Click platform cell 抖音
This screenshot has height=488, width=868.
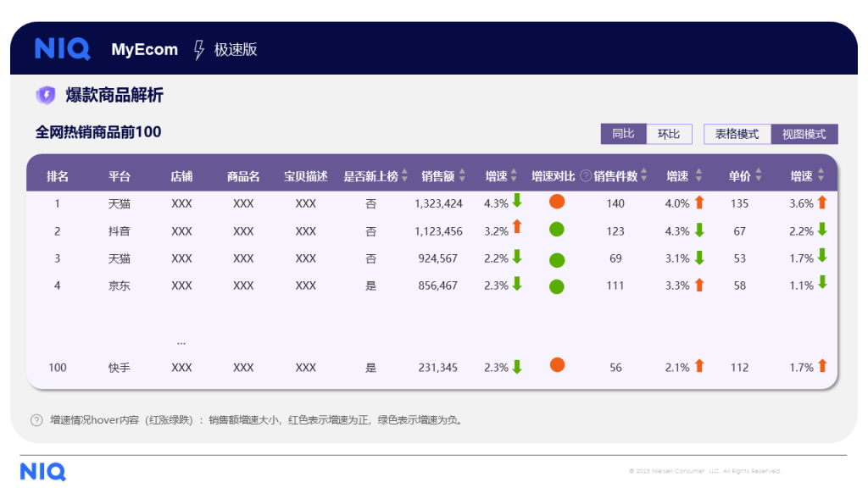[119, 231]
